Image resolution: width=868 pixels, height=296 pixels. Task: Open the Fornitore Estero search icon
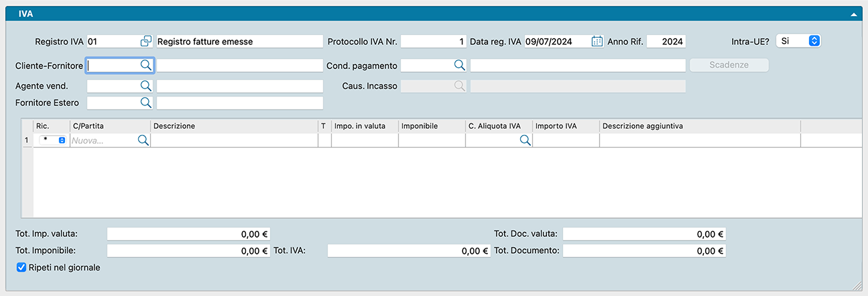pos(145,103)
